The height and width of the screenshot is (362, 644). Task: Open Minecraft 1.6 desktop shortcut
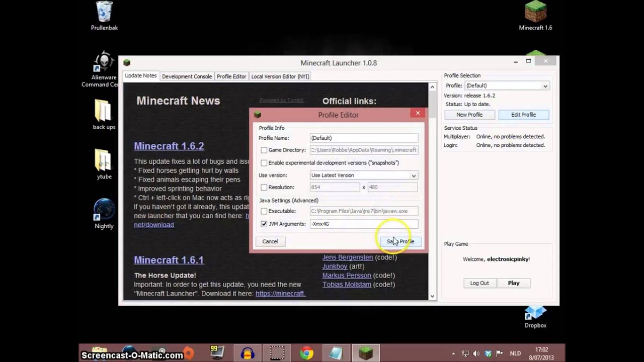535,16
